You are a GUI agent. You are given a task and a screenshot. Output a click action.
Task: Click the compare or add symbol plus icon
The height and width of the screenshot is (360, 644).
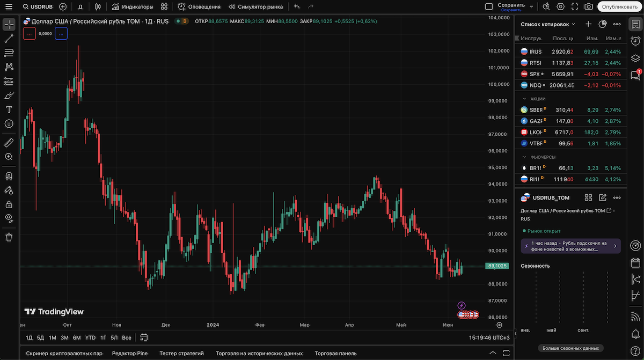pyautogui.click(x=63, y=7)
